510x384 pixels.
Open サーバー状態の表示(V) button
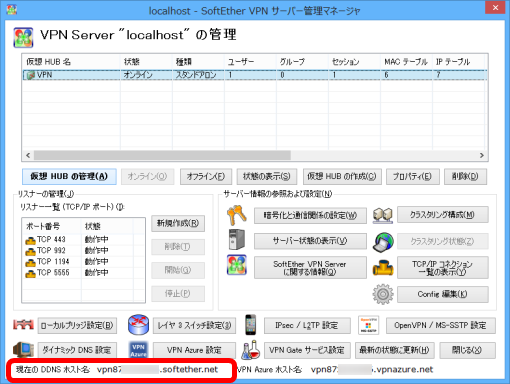point(310,241)
